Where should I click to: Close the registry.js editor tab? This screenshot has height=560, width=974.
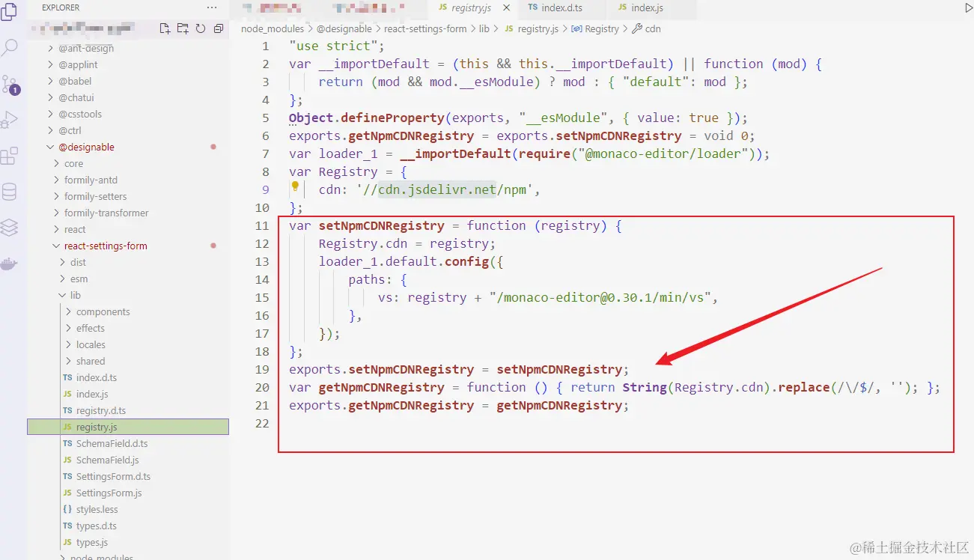click(507, 7)
